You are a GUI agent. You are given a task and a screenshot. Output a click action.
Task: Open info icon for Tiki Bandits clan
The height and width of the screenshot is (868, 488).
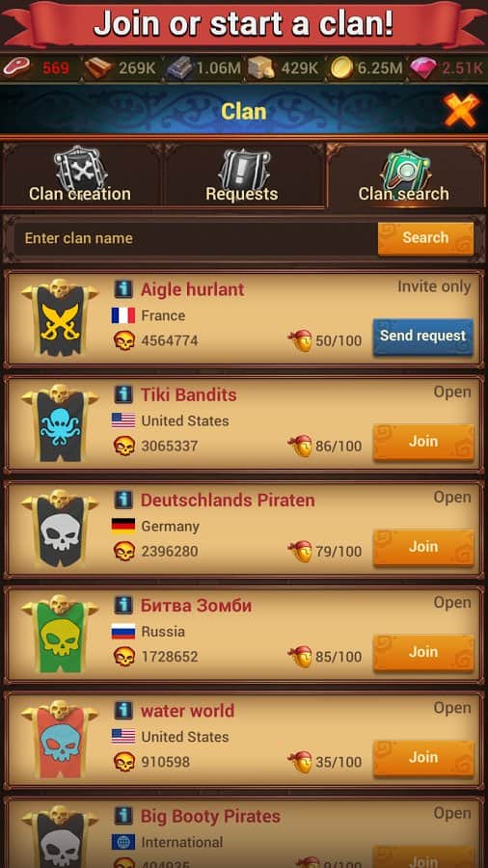pyautogui.click(x=122, y=394)
